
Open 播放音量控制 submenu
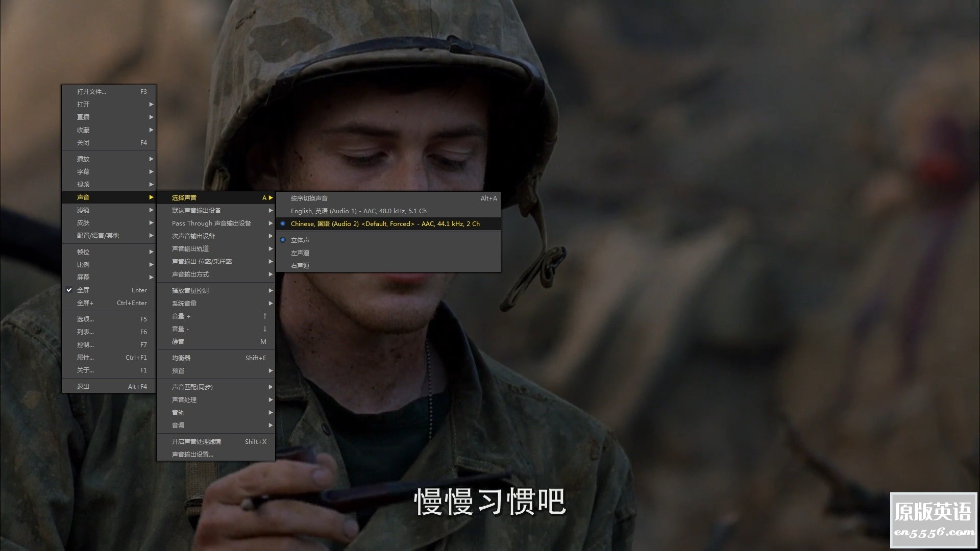pos(216,290)
